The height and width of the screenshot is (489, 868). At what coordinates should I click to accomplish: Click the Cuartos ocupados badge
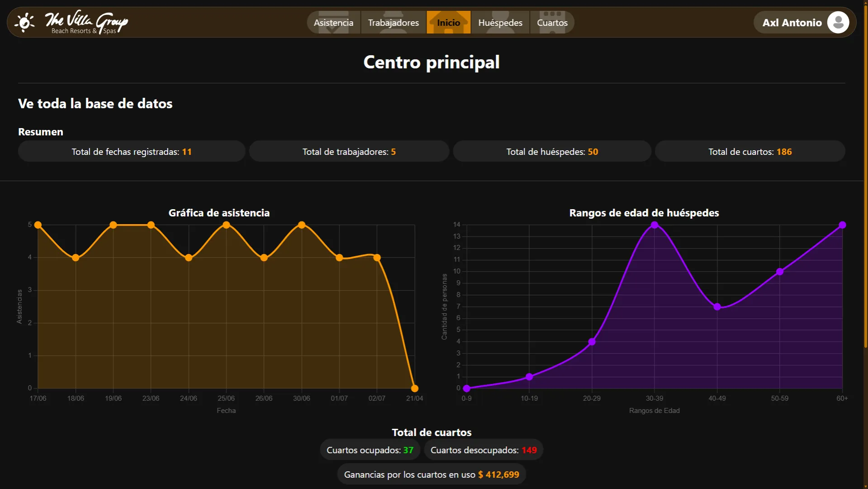tap(370, 450)
